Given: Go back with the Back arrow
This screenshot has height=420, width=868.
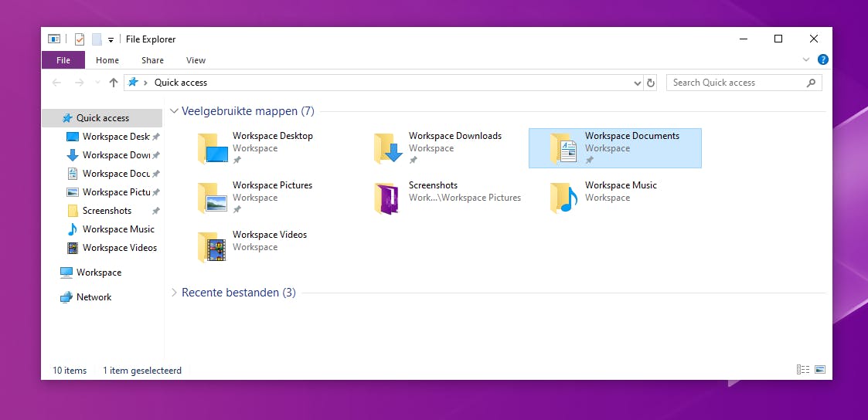Looking at the screenshot, I should pos(56,83).
